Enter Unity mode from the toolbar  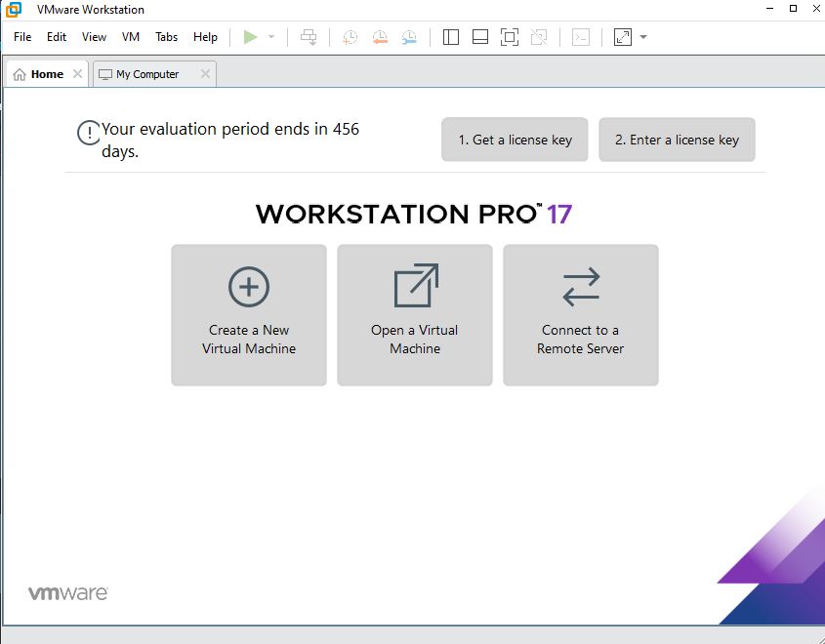pyautogui.click(x=539, y=36)
